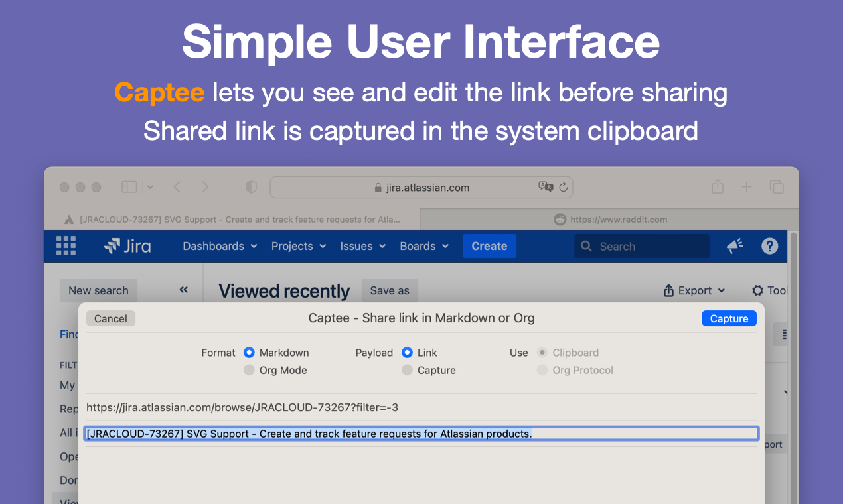Click the Safari address bar
The image size is (843, 504).
tap(421, 187)
